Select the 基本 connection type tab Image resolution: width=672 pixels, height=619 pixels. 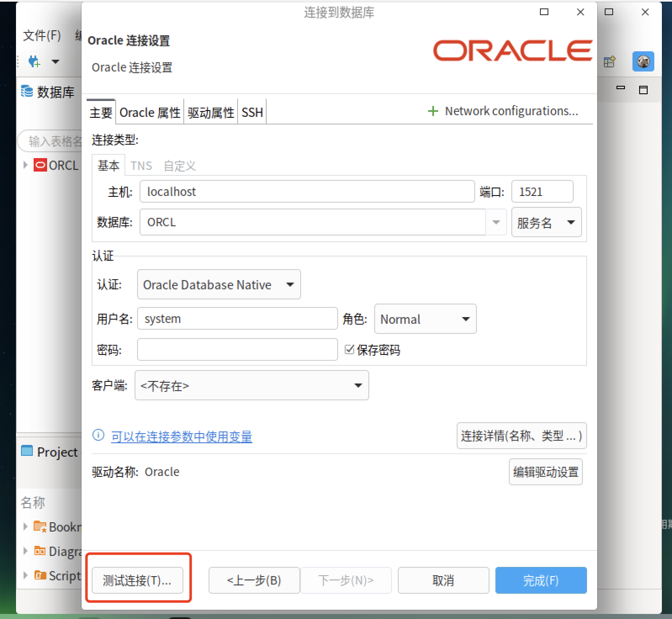(x=108, y=165)
